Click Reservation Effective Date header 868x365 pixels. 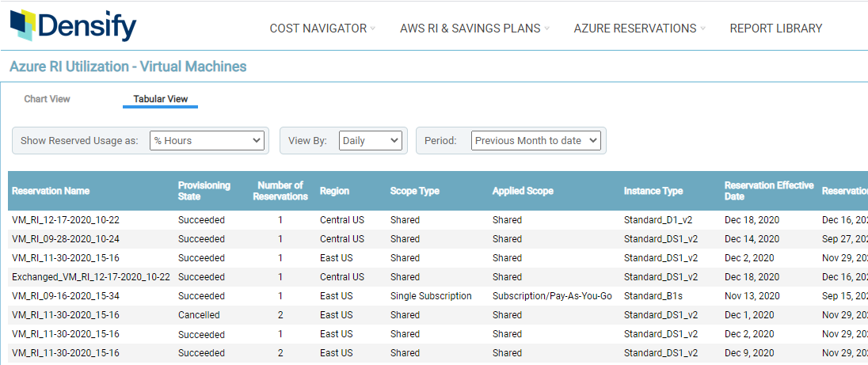768,191
